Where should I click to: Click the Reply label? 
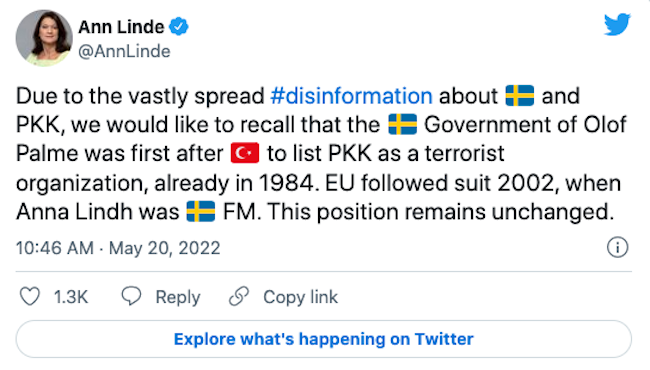178,297
